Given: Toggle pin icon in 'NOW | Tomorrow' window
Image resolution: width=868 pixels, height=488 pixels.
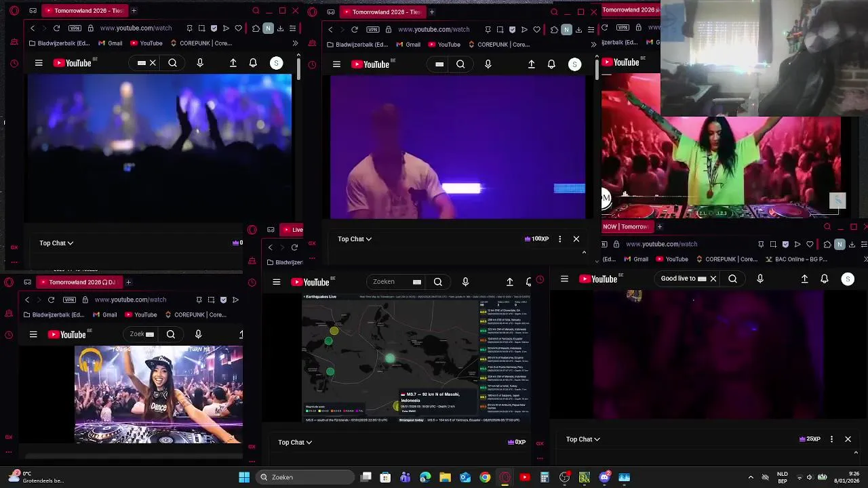Looking at the screenshot, I should click(x=761, y=244).
